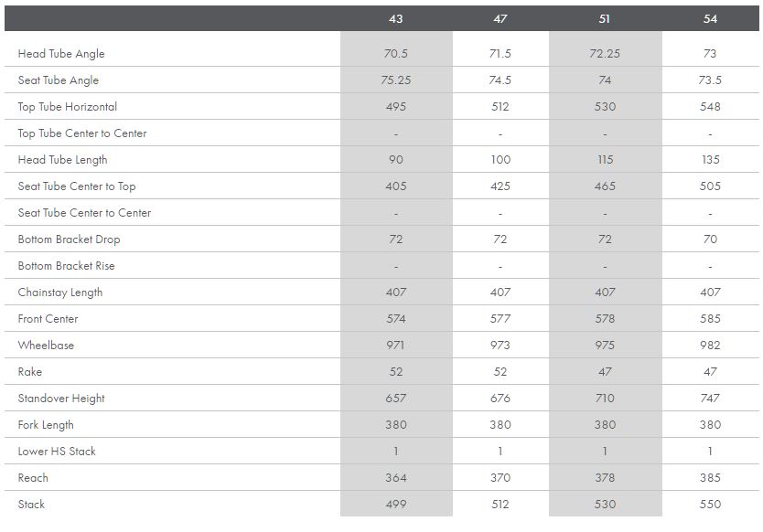Image resolution: width=763 pixels, height=532 pixels.
Task: Select the Lower HS Stack row label
Action: [x=57, y=452]
